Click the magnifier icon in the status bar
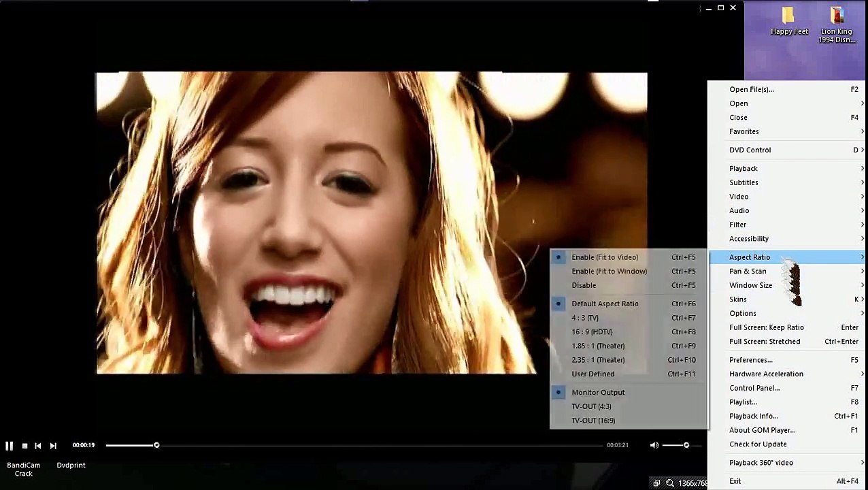The image size is (868, 490). 670,483
